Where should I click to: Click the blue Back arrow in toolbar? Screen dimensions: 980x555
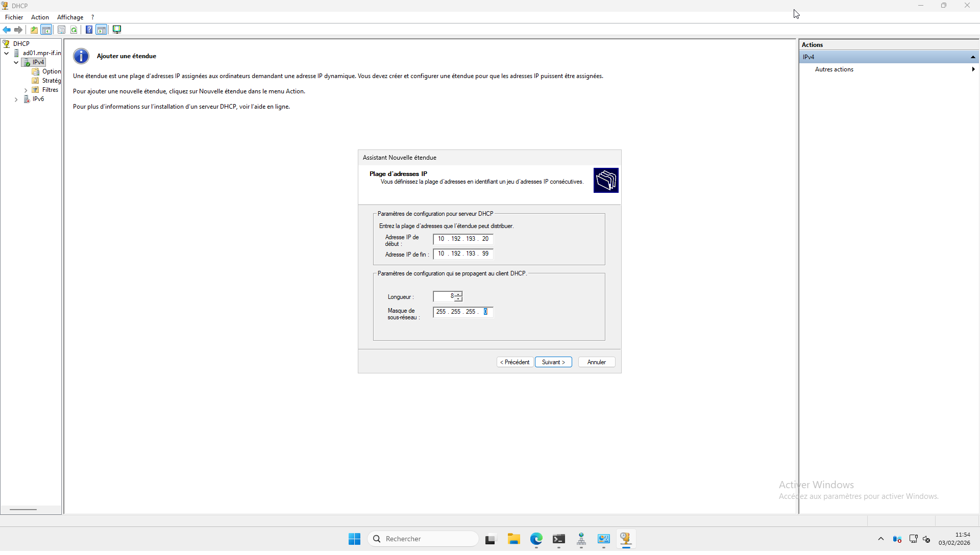click(x=7, y=30)
